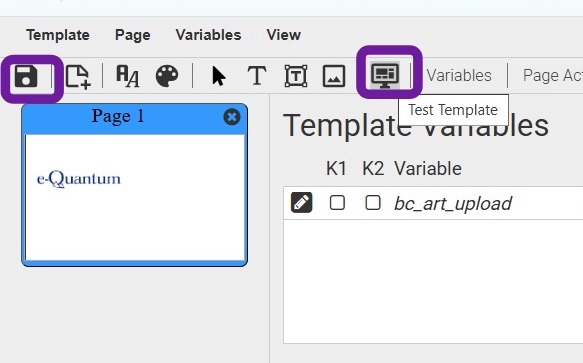Select the pointer arrow tool
583x363 pixels.
click(219, 76)
